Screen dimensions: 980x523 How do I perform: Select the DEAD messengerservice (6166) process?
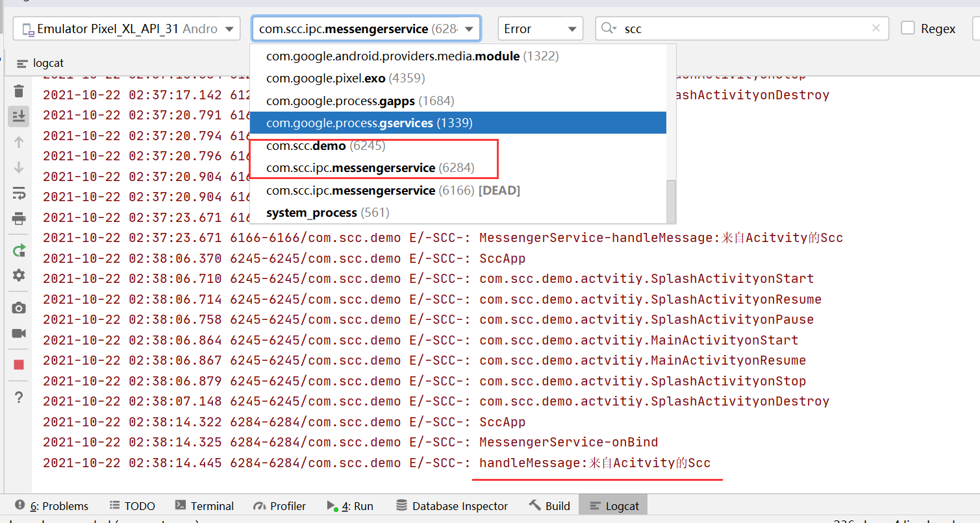tap(458, 190)
